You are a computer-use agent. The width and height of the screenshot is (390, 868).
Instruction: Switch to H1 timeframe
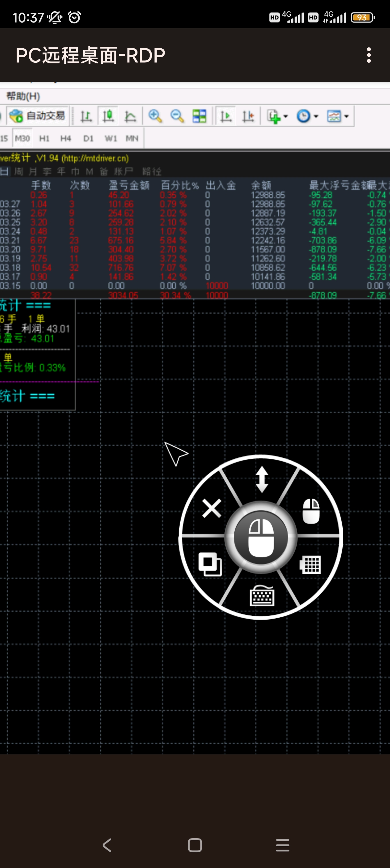pyautogui.click(x=44, y=139)
